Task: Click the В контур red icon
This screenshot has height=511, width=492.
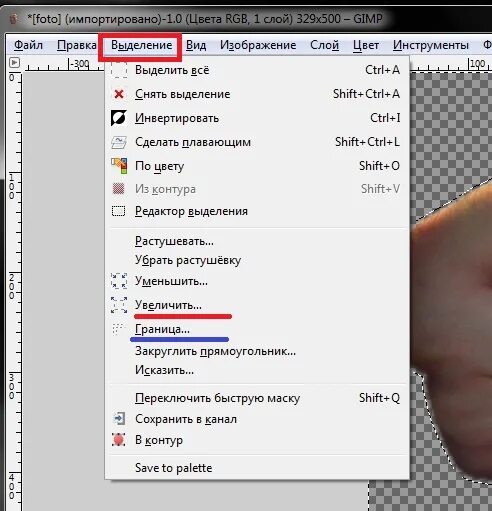Action: 119,440
